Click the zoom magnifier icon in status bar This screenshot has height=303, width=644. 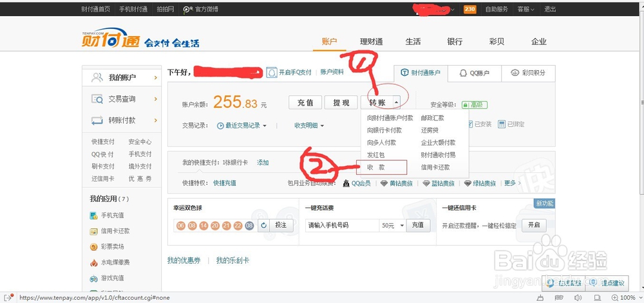coord(614,298)
